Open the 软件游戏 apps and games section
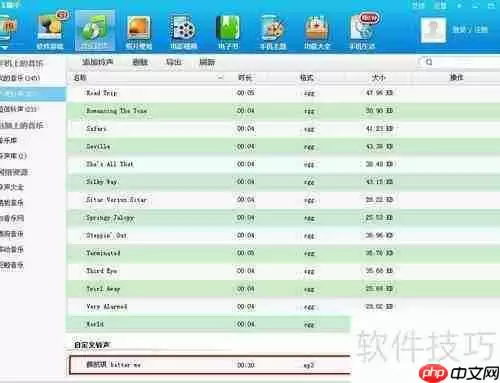This screenshot has height=383, width=500. tap(50, 32)
